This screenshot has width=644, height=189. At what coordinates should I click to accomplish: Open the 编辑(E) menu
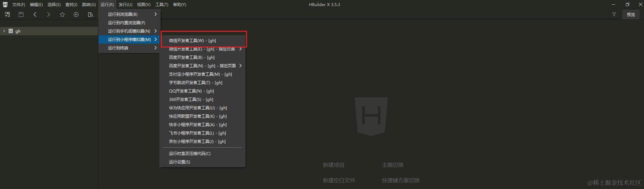click(36, 5)
